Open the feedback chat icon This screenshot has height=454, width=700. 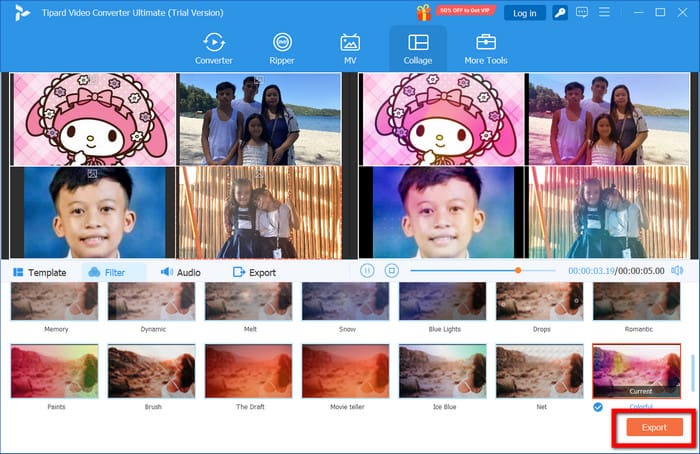(582, 12)
